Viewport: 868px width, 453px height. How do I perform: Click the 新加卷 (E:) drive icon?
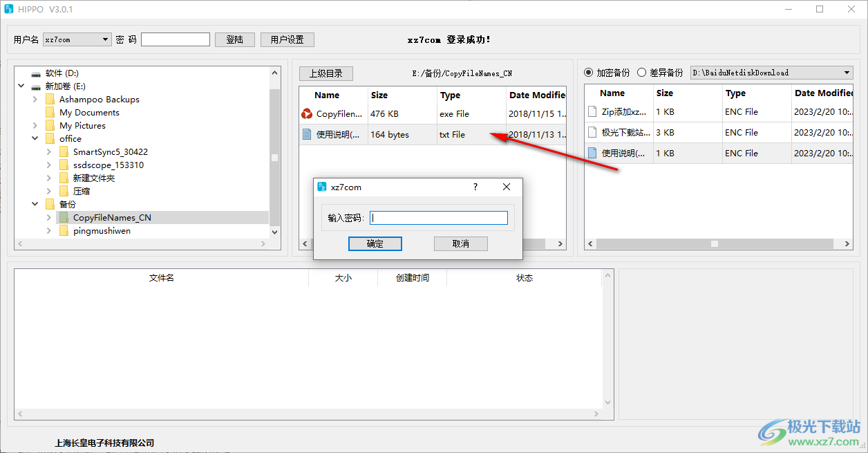36,86
